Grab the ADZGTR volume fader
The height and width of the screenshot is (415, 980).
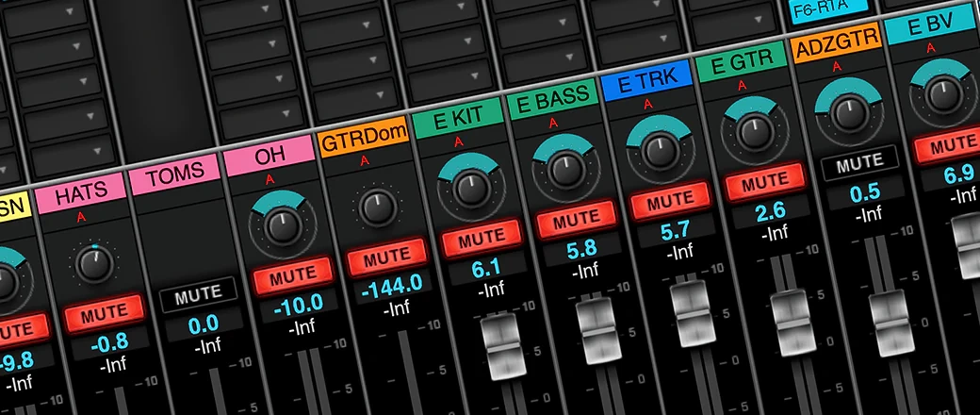point(890,323)
